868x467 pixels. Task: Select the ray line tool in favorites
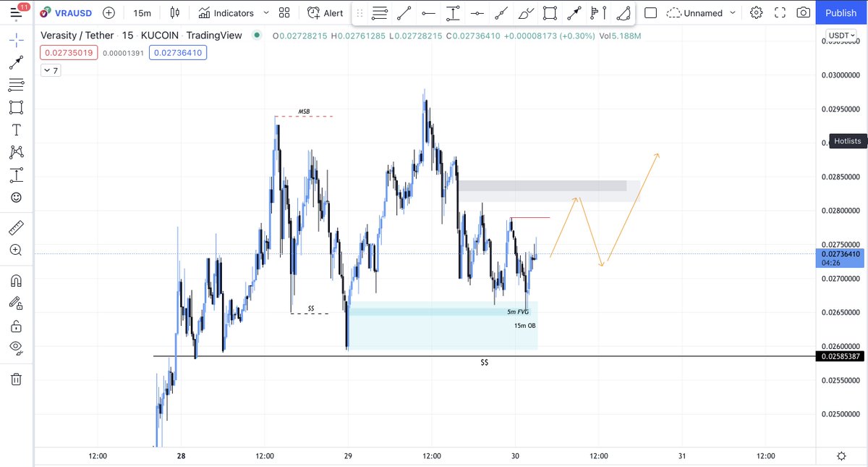tap(501, 12)
